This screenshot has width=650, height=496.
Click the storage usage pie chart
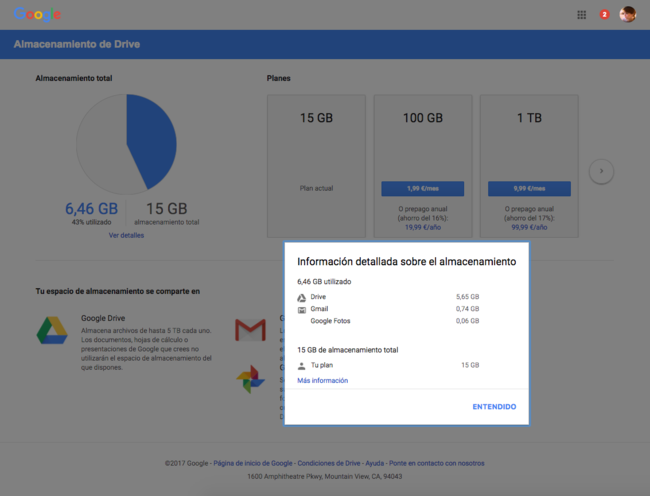[x=126, y=144]
